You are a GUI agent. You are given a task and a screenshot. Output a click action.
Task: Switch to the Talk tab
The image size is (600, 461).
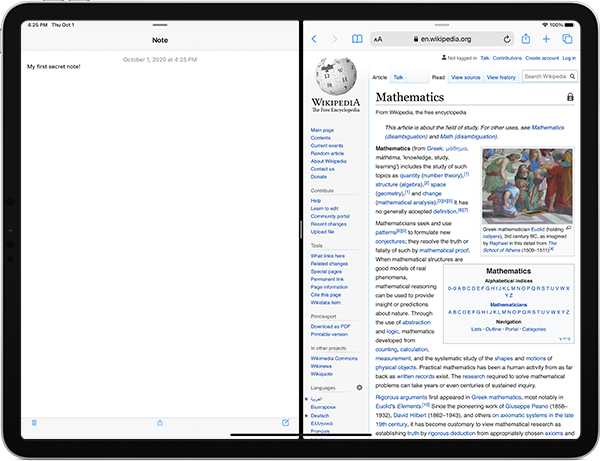click(x=398, y=77)
